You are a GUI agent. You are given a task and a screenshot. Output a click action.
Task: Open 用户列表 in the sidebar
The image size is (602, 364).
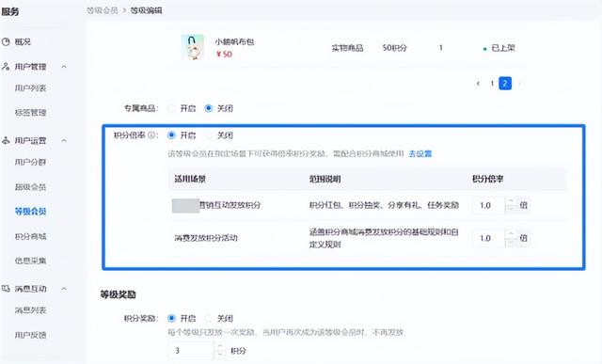click(x=30, y=88)
